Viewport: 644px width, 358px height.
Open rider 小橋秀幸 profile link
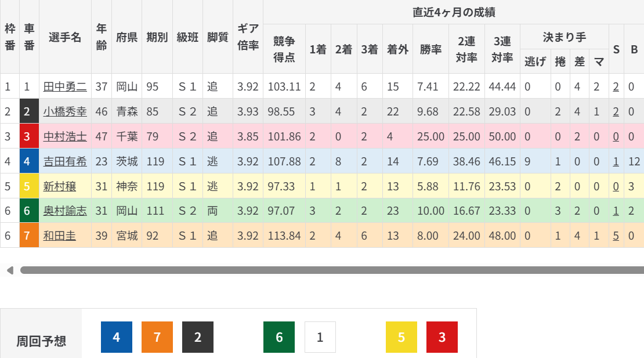point(65,112)
